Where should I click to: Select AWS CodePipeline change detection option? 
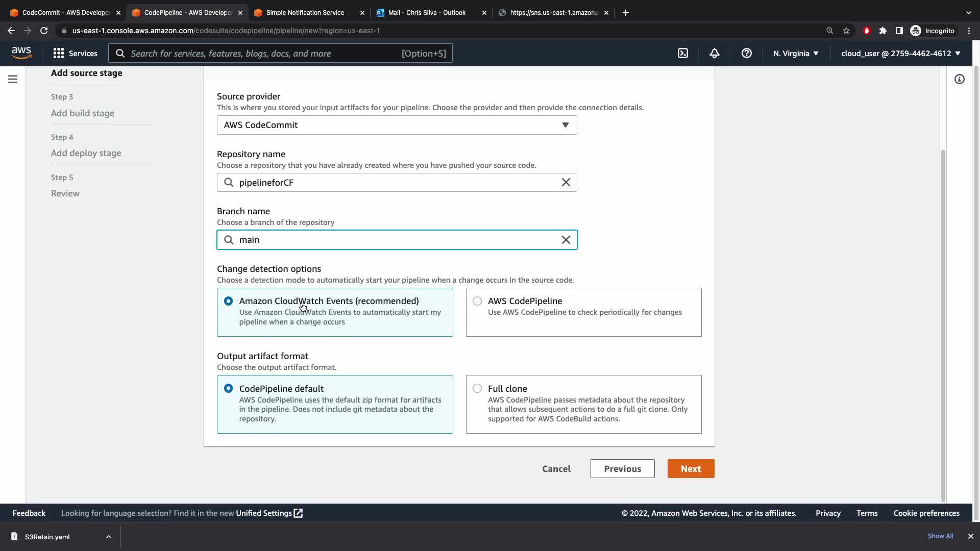pyautogui.click(x=477, y=301)
